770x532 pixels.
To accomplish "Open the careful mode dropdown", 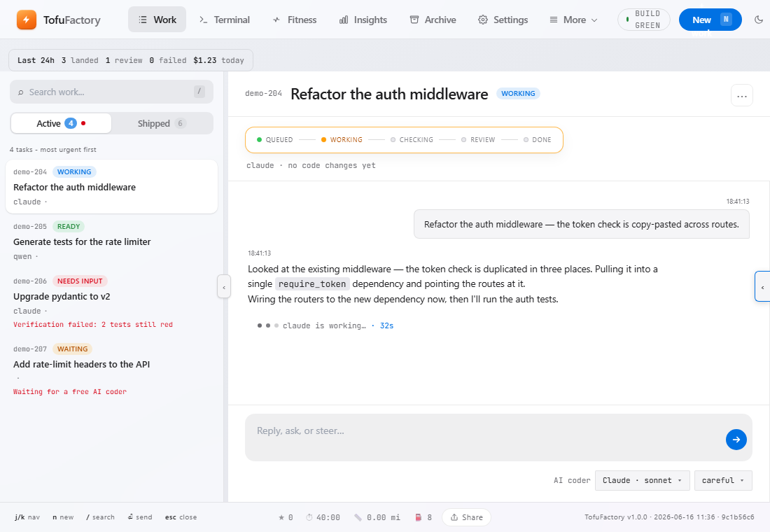I will click(723, 480).
